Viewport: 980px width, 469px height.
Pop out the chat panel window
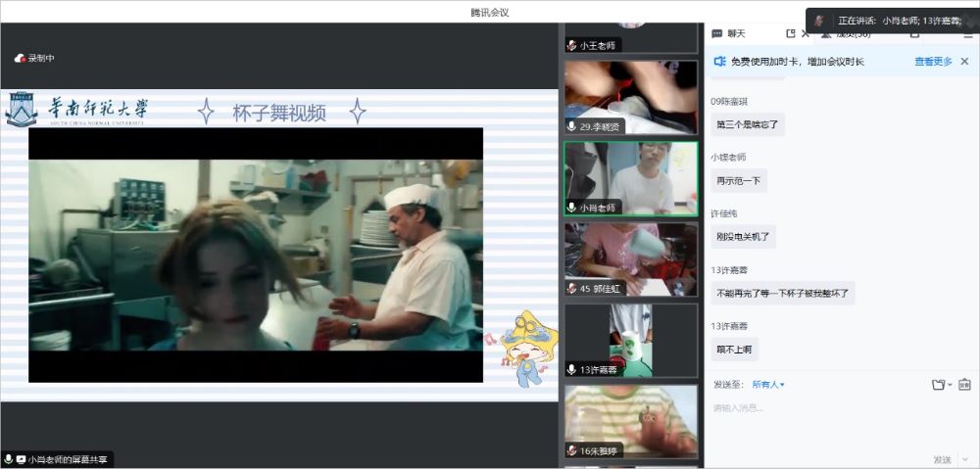coord(791,33)
